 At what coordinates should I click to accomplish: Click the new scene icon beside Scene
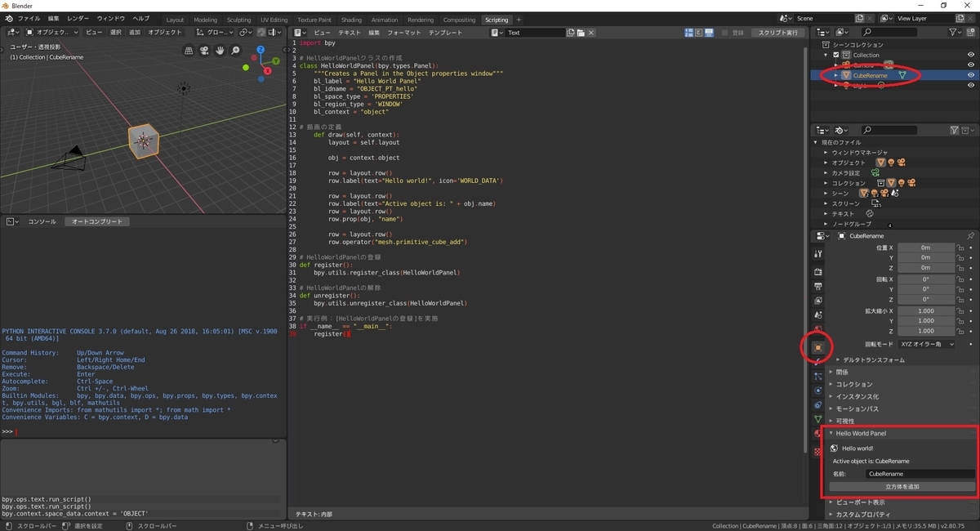[x=860, y=18]
